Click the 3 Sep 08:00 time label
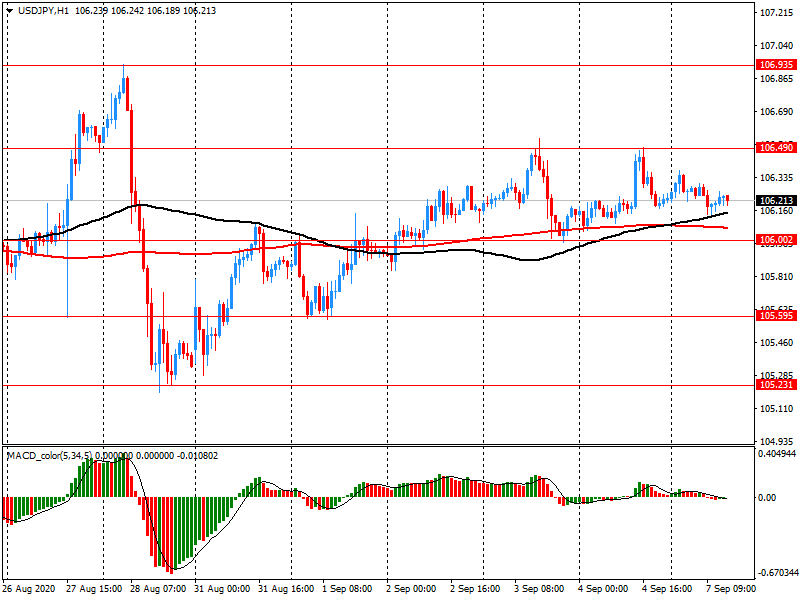This screenshot has height=600, width=800. (542, 589)
